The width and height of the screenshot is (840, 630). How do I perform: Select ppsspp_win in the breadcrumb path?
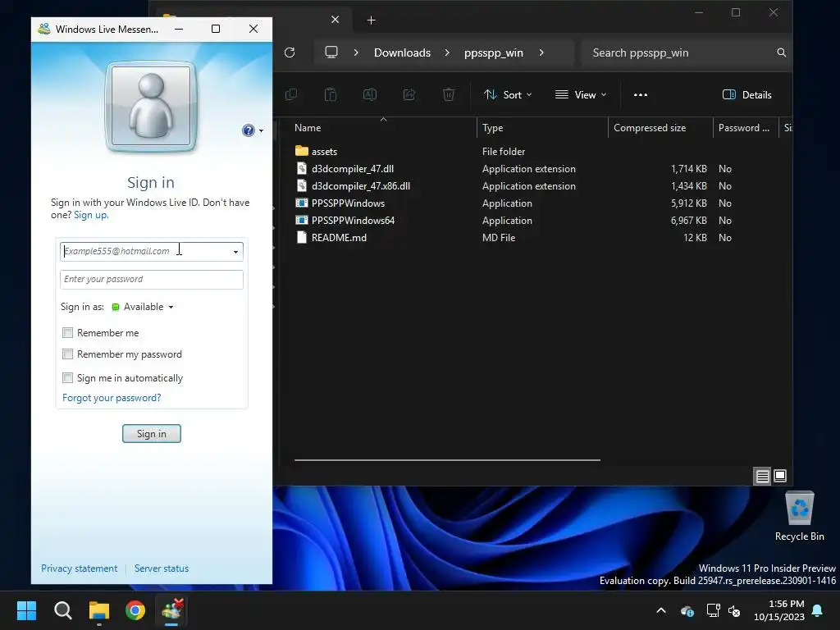[493, 52]
